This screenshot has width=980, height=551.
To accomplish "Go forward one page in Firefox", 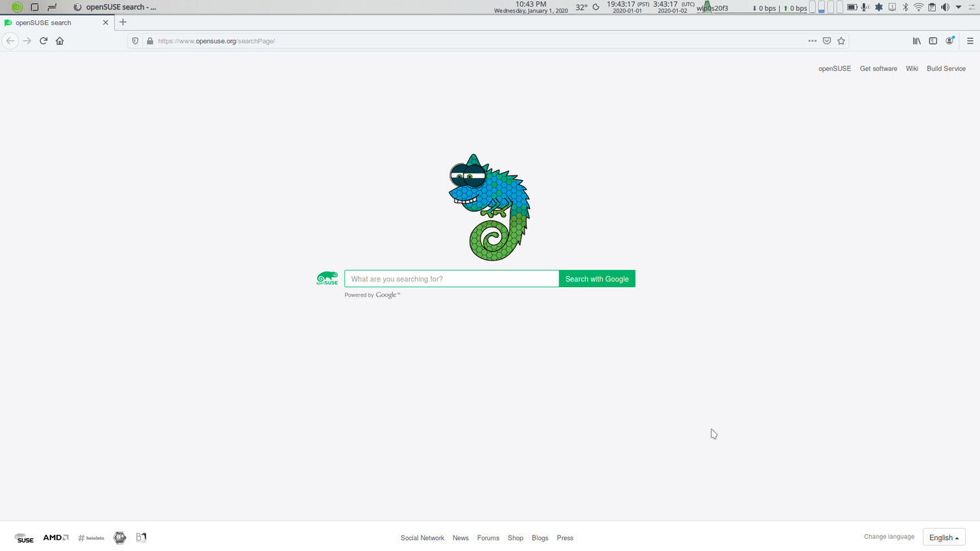I will click(x=27, y=41).
